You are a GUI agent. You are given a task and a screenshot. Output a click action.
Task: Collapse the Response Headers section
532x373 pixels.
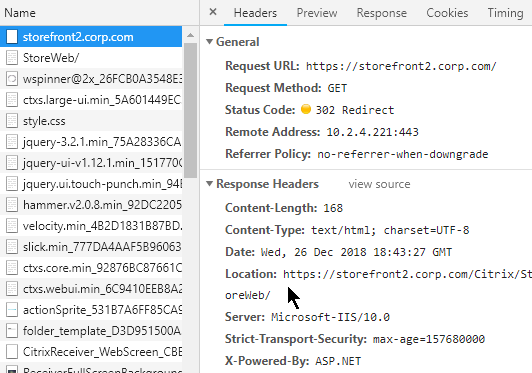209,184
